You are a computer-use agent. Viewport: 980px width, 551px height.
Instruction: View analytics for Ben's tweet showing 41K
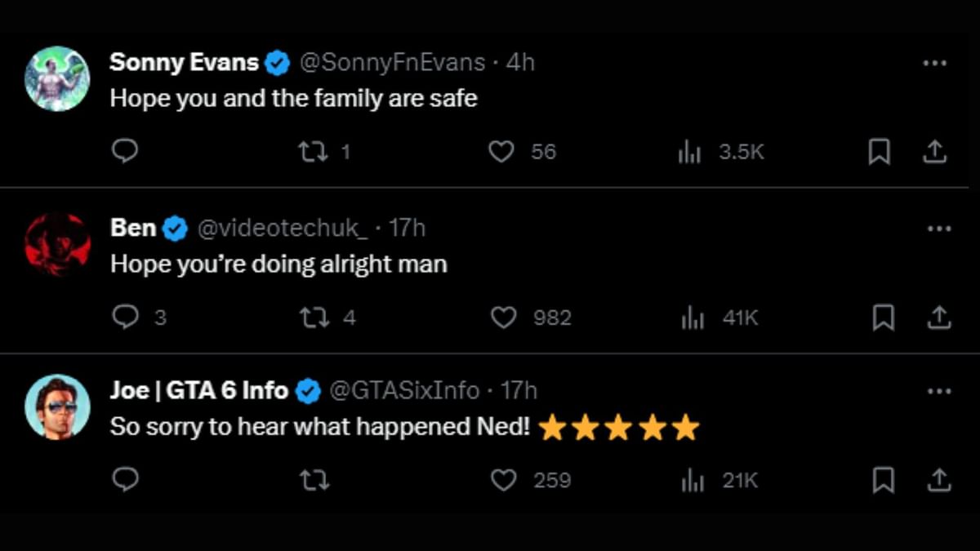click(692, 318)
